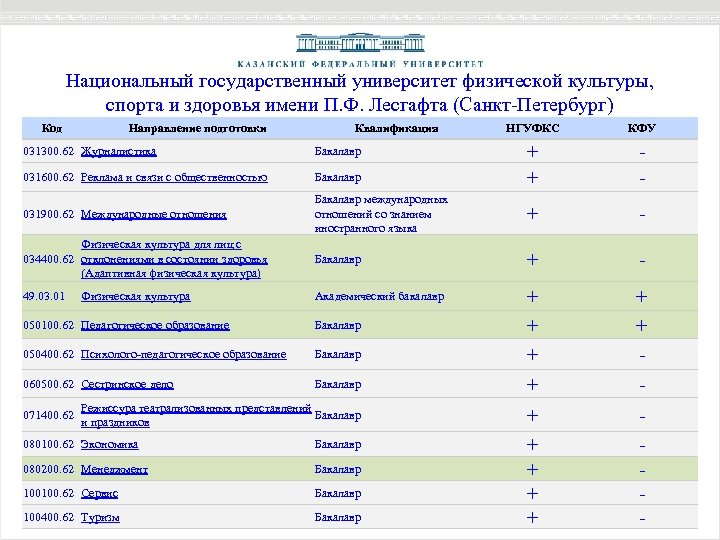Image resolution: width=720 pixels, height=540 pixels.
Task: Click Бакалавр qualification in Сестринское дело row
Action: pyautogui.click(x=338, y=384)
